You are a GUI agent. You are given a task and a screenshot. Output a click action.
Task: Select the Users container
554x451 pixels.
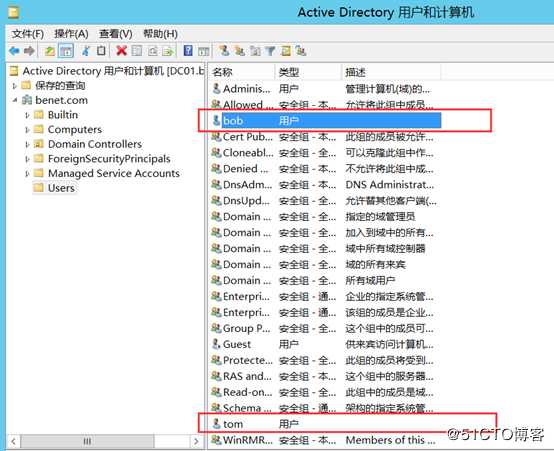(54, 188)
